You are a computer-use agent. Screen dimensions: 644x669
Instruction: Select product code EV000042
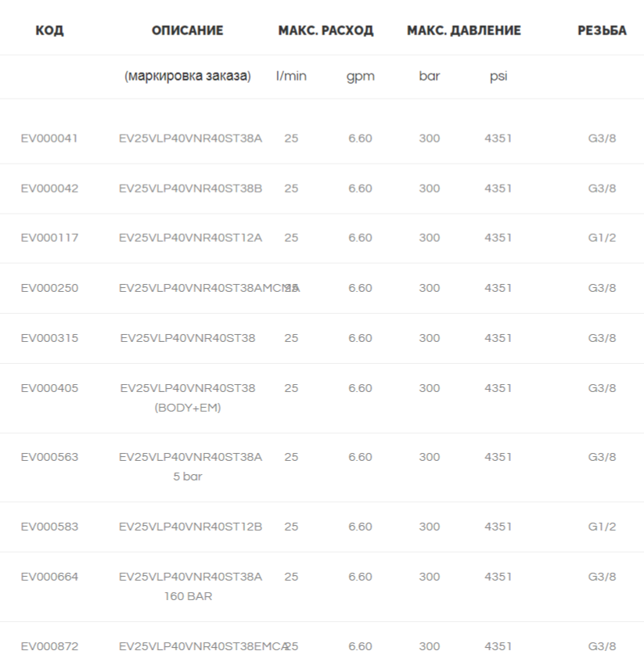(x=49, y=188)
